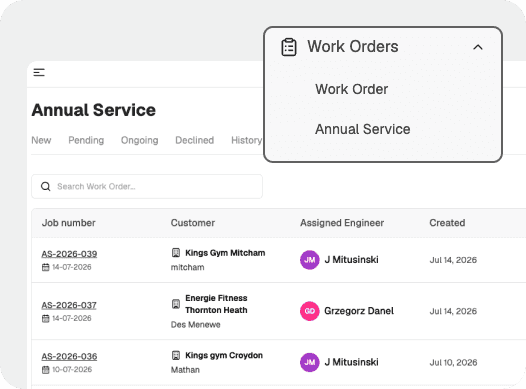The width and height of the screenshot is (526, 389).
Task: Open job AS-2026-036
Action: [x=69, y=356]
